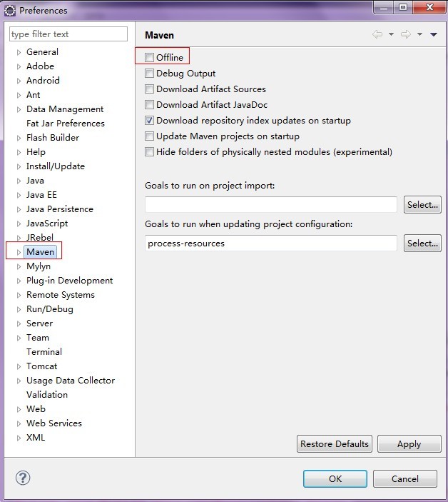Enable the Offline checkbox
448x502 pixels.
pyautogui.click(x=149, y=57)
